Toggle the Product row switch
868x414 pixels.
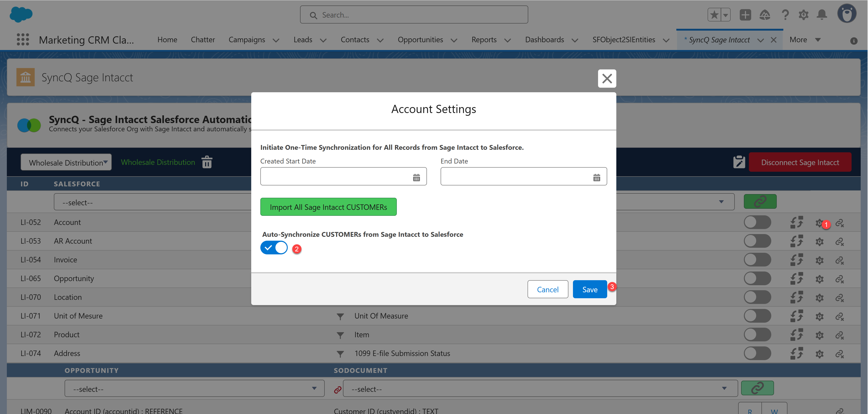coord(758,335)
